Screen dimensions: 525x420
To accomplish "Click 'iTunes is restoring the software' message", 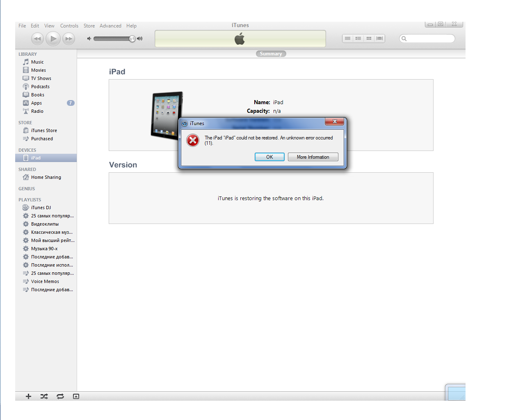I will (x=271, y=199).
